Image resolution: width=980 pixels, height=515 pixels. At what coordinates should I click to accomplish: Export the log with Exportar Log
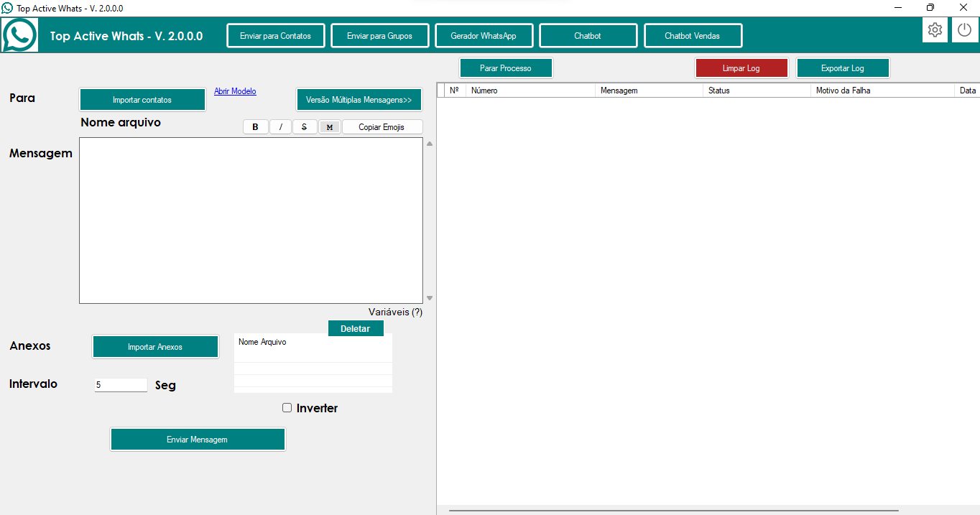coord(843,68)
